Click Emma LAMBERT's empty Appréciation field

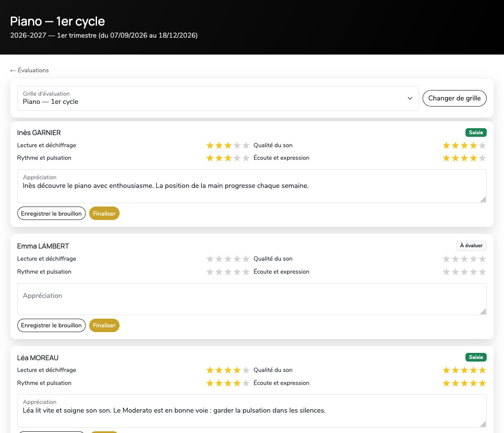(x=252, y=299)
